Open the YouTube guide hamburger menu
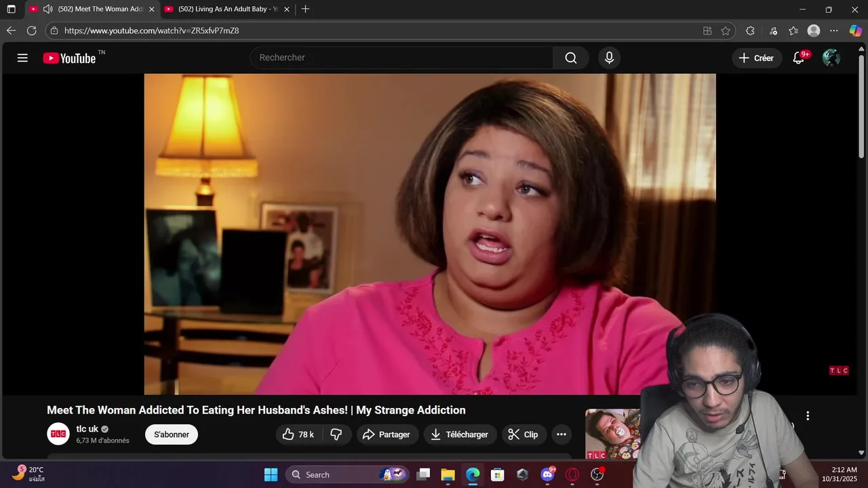 (22, 58)
